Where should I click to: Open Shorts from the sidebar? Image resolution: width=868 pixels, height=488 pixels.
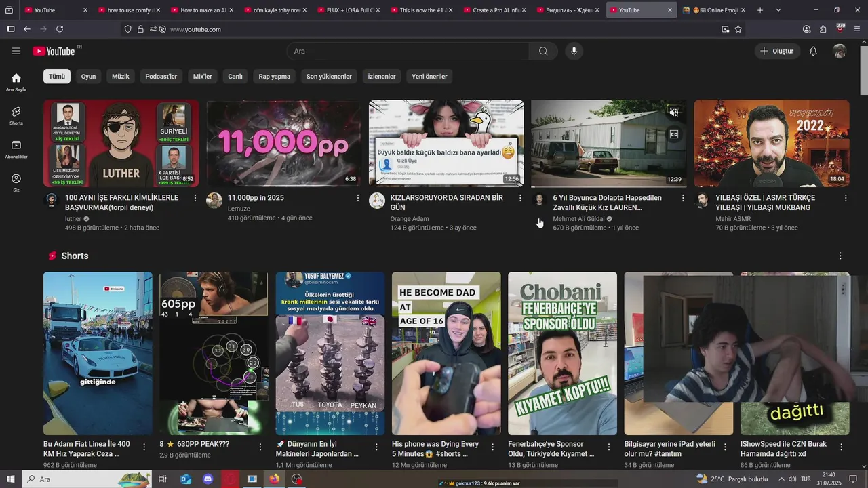pyautogui.click(x=16, y=116)
